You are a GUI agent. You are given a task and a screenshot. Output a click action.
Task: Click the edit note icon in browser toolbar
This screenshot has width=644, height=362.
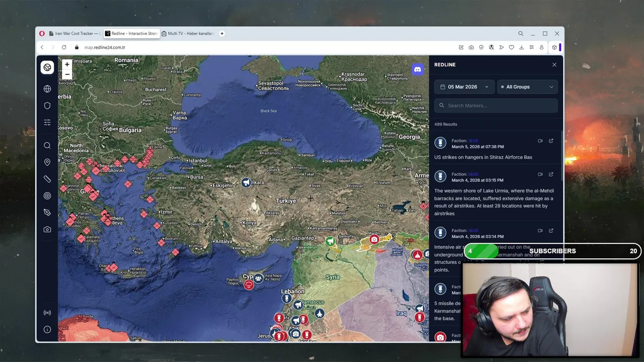click(461, 47)
